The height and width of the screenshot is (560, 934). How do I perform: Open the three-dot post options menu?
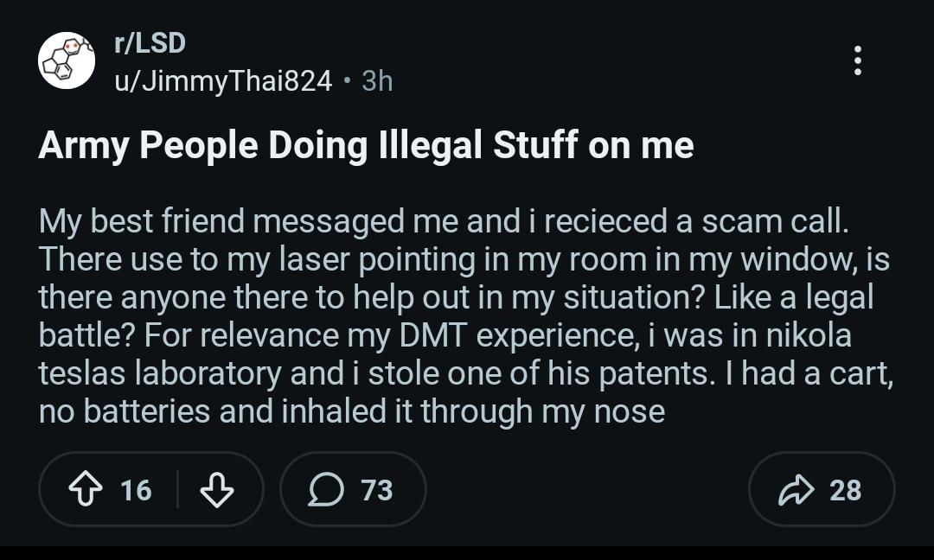point(857,60)
